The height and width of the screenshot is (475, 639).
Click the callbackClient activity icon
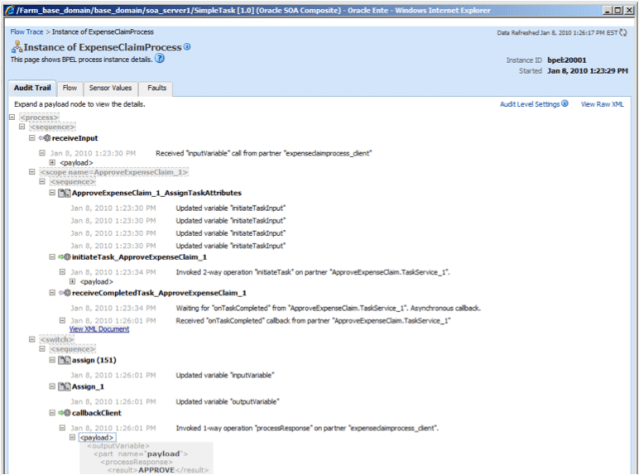click(x=63, y=411)
